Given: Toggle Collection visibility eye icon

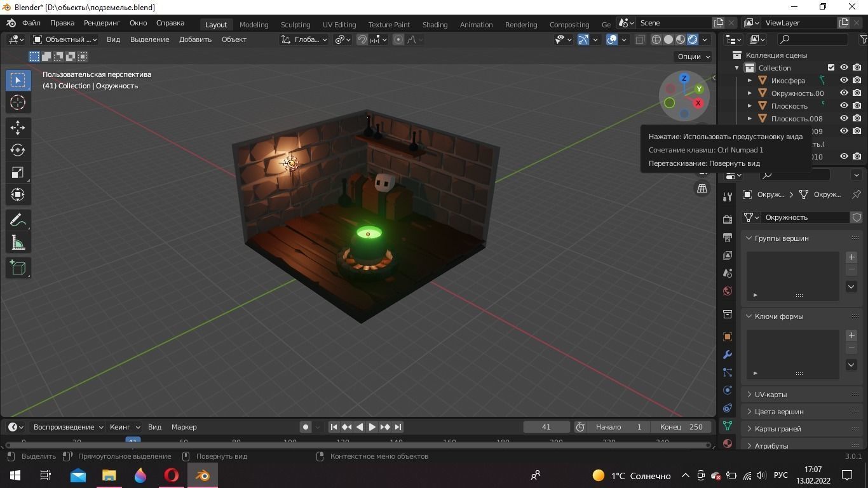Looking at the screenshot, I should [844, 67].
